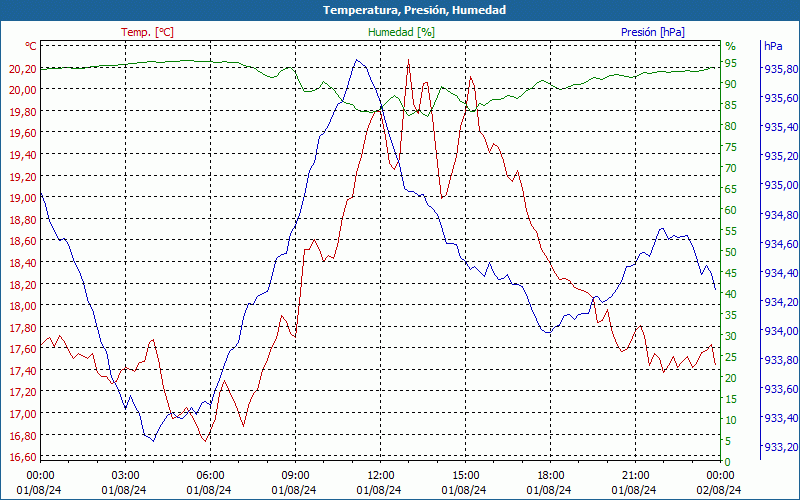Click the '90' humidity axis value
Viewport: 800px width, 500px height.
(731, 84)
